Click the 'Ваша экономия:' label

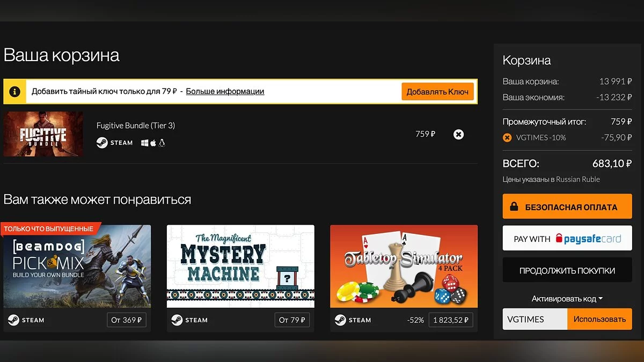tap(533, 98)
